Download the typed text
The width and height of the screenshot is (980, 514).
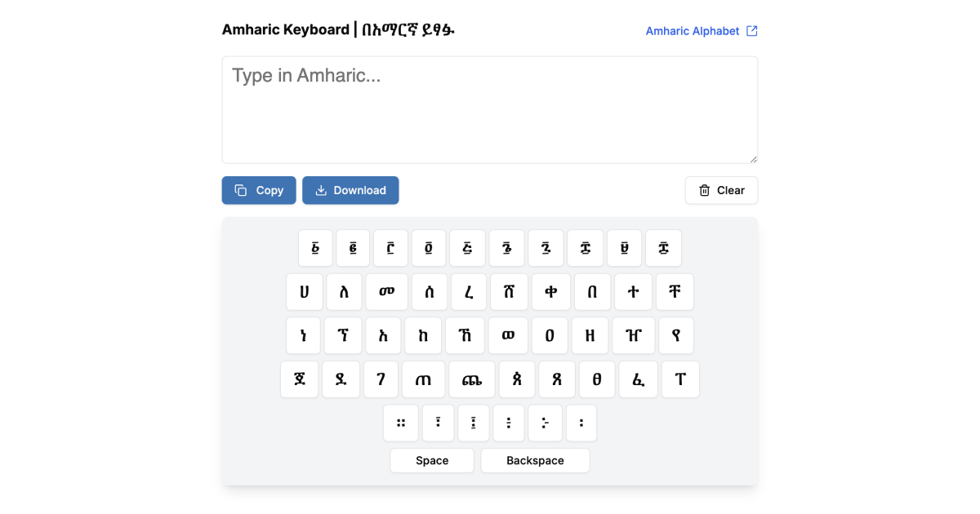[x=350, y=190]
